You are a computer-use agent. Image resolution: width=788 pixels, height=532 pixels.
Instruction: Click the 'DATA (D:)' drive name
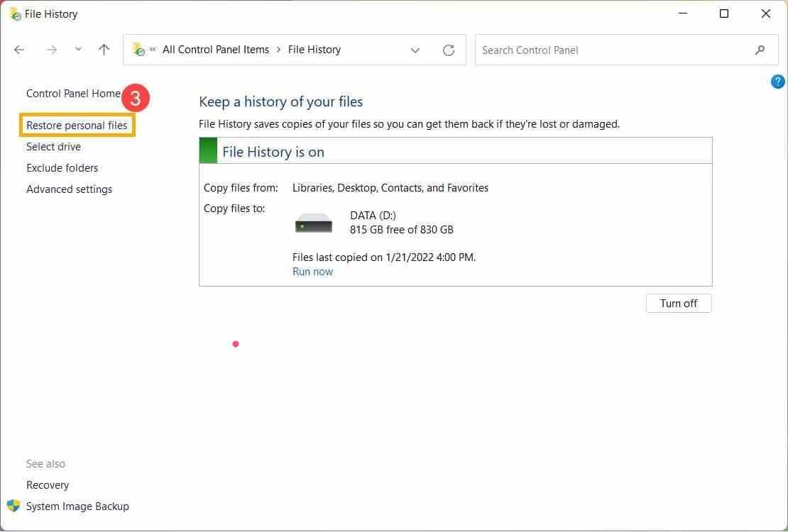[373, 216]
